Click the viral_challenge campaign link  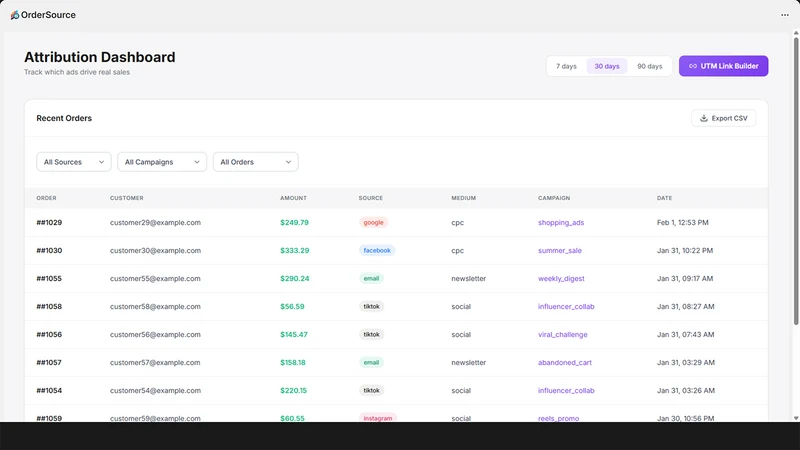click(562, 335)
